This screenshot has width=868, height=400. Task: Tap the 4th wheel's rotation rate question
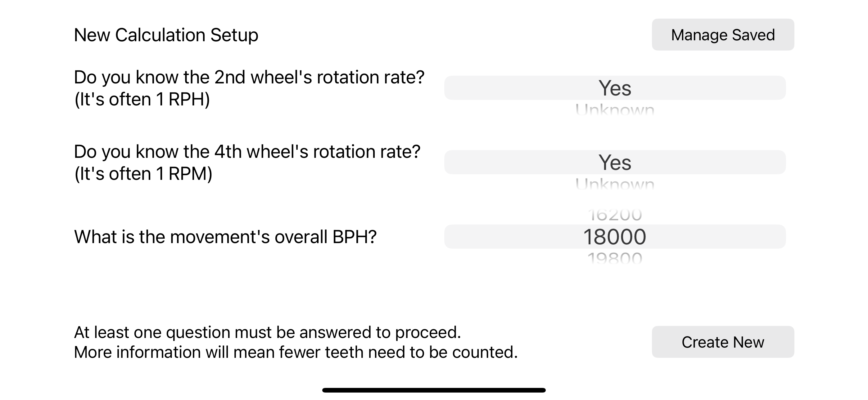[x=247, y=152]
